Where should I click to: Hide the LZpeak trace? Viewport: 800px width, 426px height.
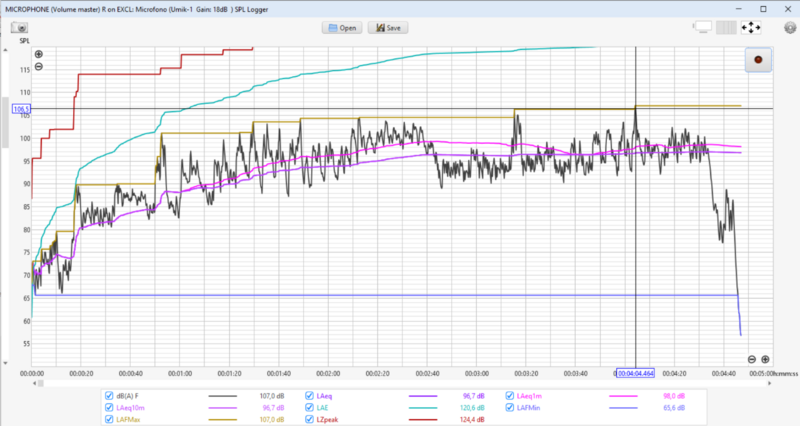click(x=309, y=420)
